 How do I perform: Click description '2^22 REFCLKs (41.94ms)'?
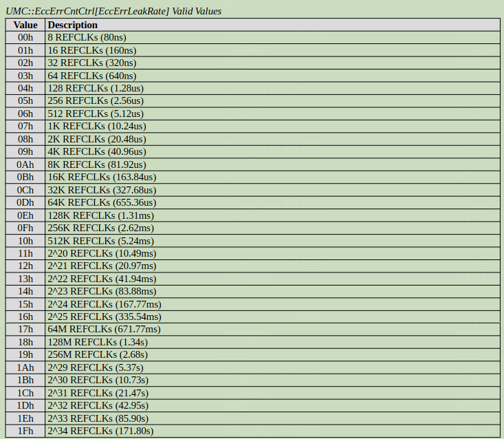(102, 279)
